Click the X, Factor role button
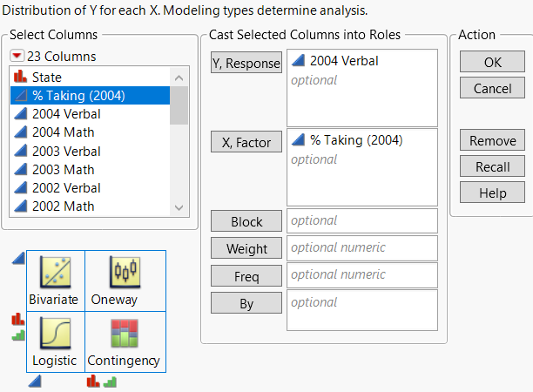The width and height of the screenshot is (533, 392). 246,142
